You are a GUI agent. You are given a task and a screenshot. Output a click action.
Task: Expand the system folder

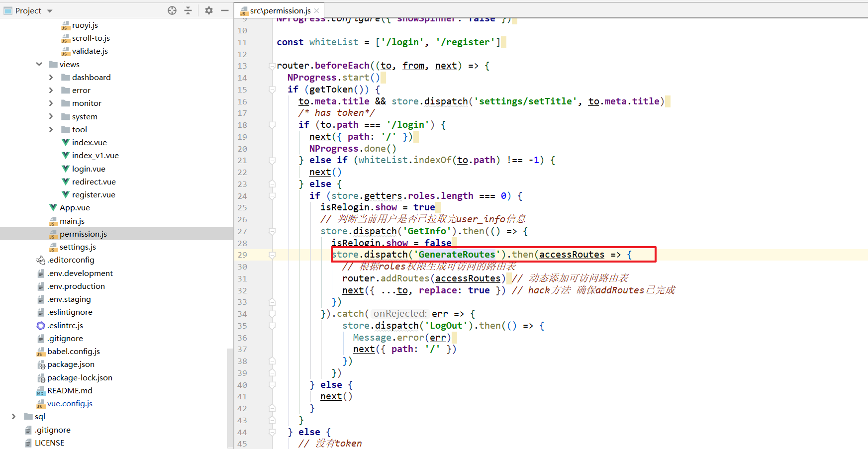[x=51, y=116]
